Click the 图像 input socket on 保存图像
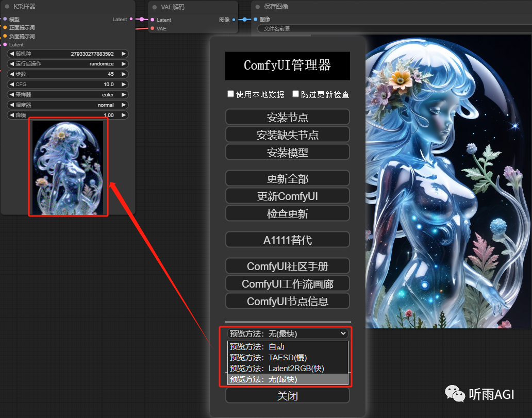Image resolution: width=532 pixels, height=418 pixels. [x=256, y=19]
